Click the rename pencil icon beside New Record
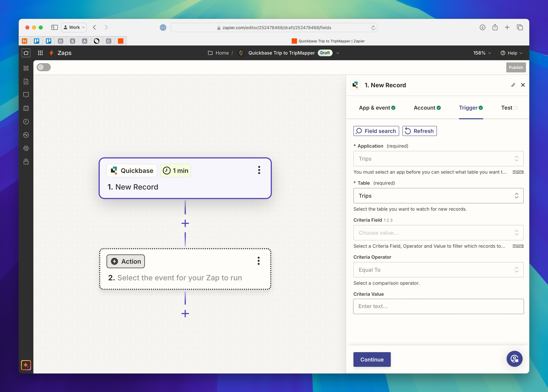Screen dimensions: 548x392 513,85
